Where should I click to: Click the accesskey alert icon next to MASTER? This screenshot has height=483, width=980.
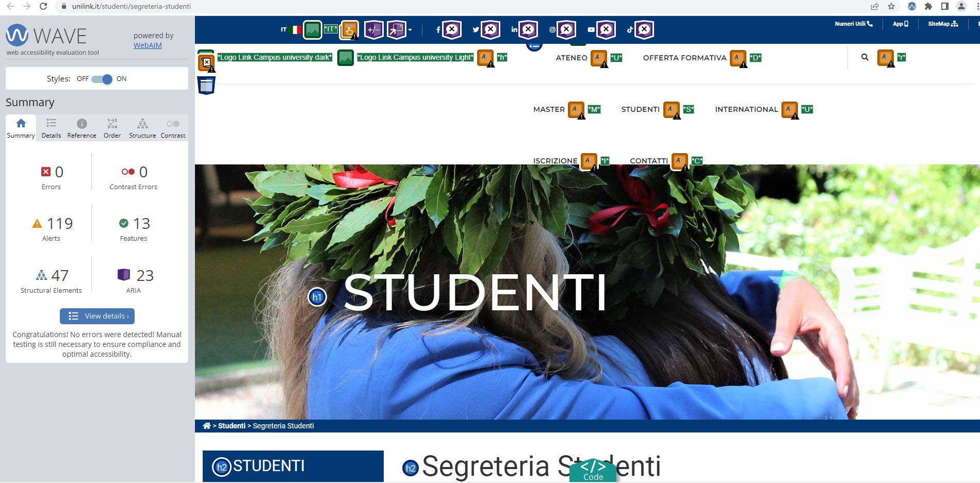pos(576,110)
